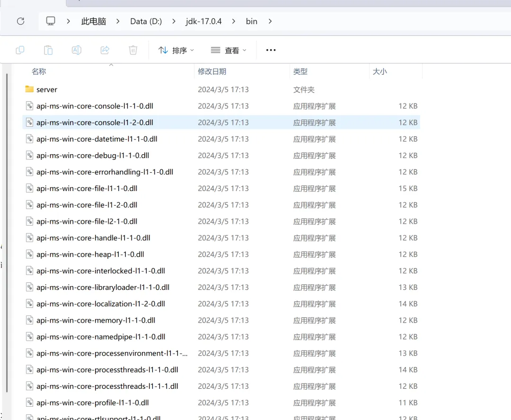Go to 此电脑 in breadcrumb
This screenshot has height=420, width=511.
point(94,21)
